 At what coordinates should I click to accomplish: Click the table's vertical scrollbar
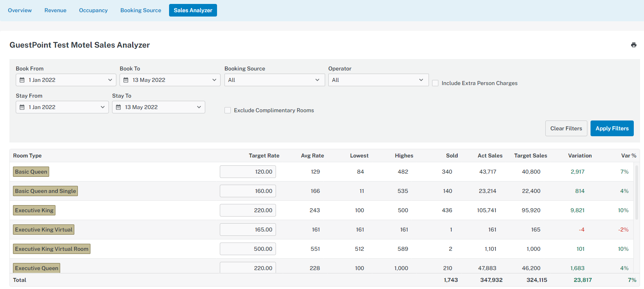(x=637, y=192)
